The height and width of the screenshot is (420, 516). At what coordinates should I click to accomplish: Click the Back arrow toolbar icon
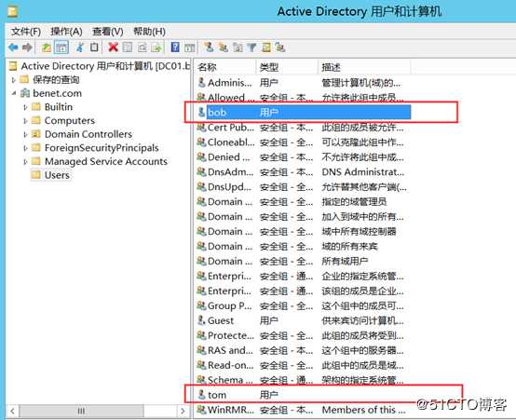13,47
